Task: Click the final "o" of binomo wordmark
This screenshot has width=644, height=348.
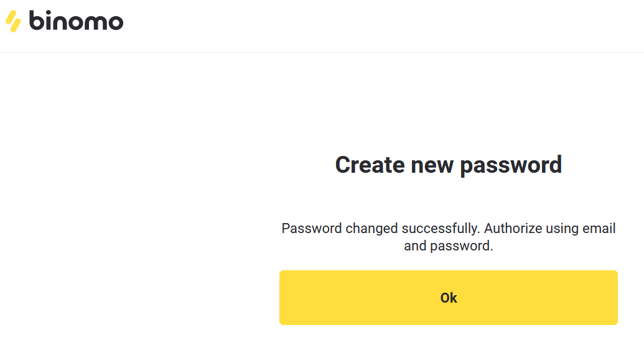Action: point(114,22)
